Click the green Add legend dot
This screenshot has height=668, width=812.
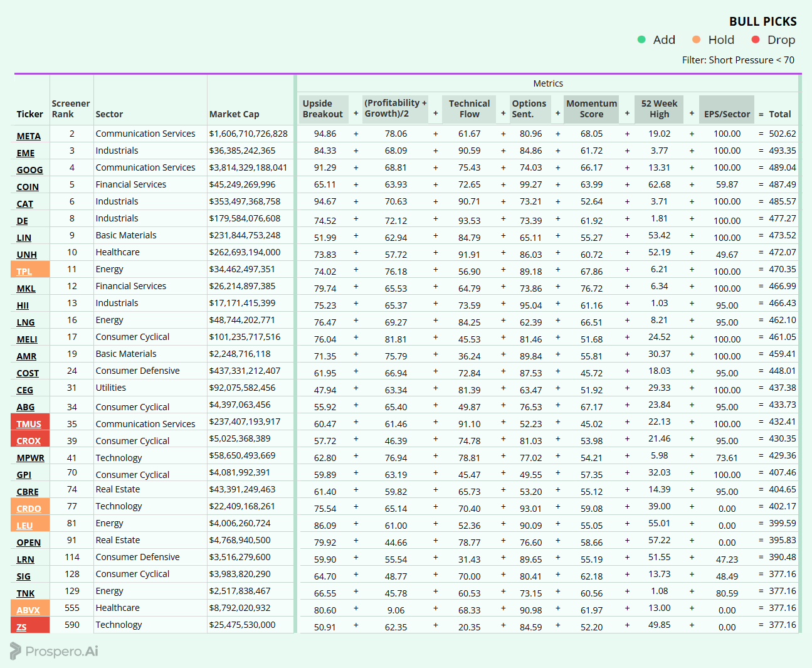(641, 40)
